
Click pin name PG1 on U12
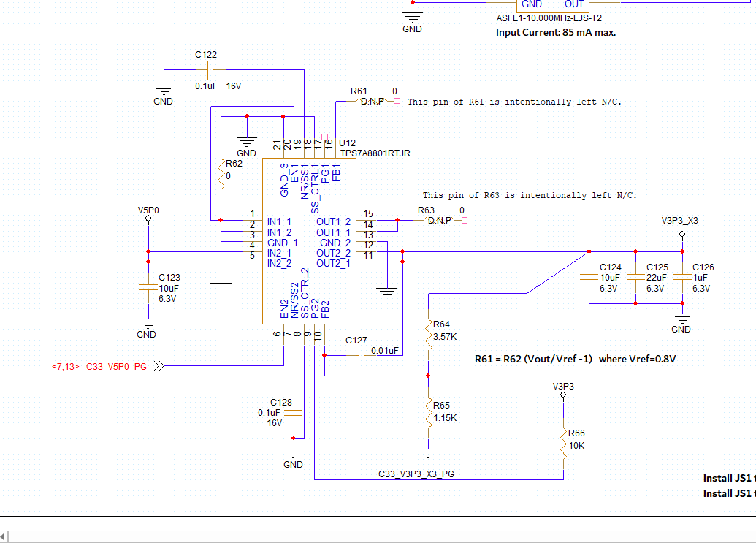coord(326,174)
